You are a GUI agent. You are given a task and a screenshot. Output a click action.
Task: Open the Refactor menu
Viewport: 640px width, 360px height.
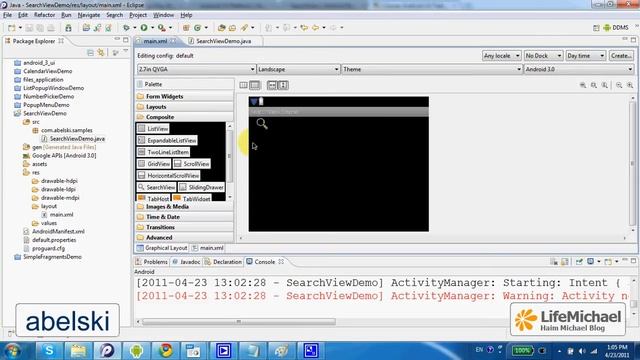coord(44,15)
